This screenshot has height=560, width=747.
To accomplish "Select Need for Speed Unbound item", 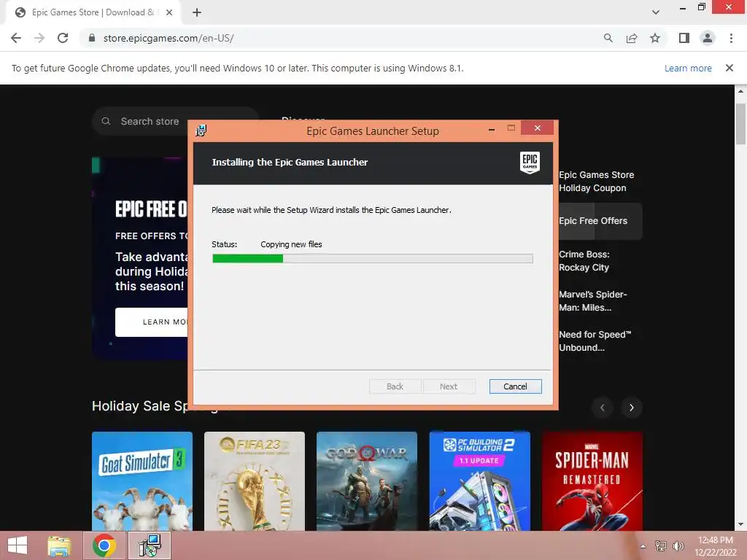I will point(595,341).
